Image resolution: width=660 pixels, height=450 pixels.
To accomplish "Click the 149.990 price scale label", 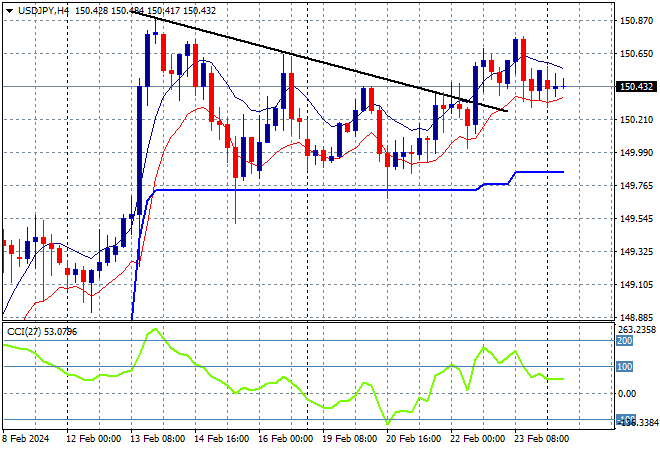I will (636, 152).
